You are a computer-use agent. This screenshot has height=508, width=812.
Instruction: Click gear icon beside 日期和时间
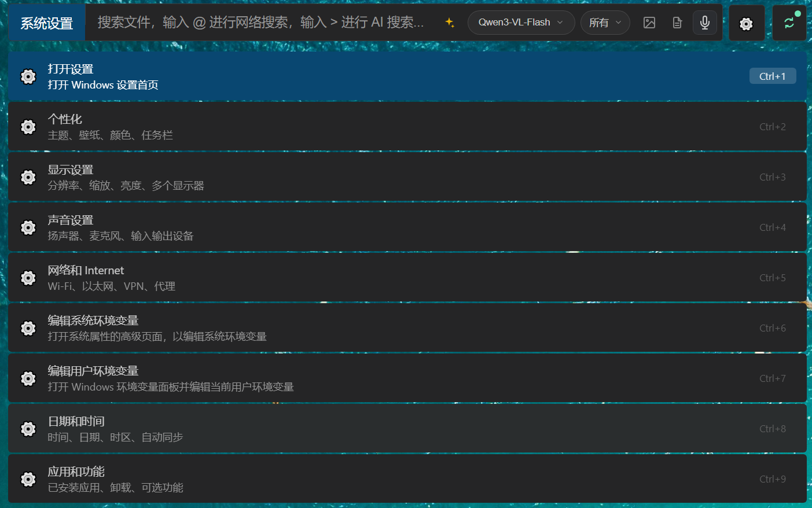pos(28,429)
